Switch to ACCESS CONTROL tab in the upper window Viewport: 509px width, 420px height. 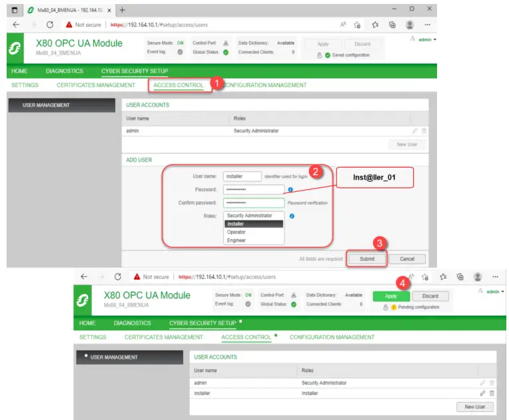point(178,85)
